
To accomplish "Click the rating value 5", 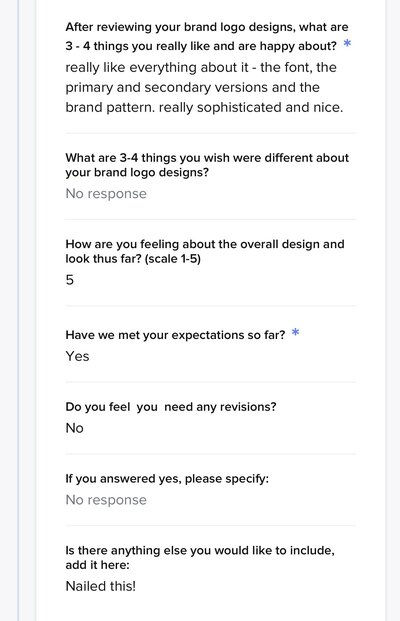I will (x=70, y=280).
